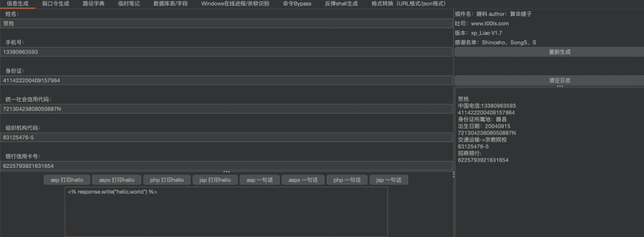This screenshot has width=644, height=237.
Task: Click the aspx 一句话 button
Action: coord(303,180)
